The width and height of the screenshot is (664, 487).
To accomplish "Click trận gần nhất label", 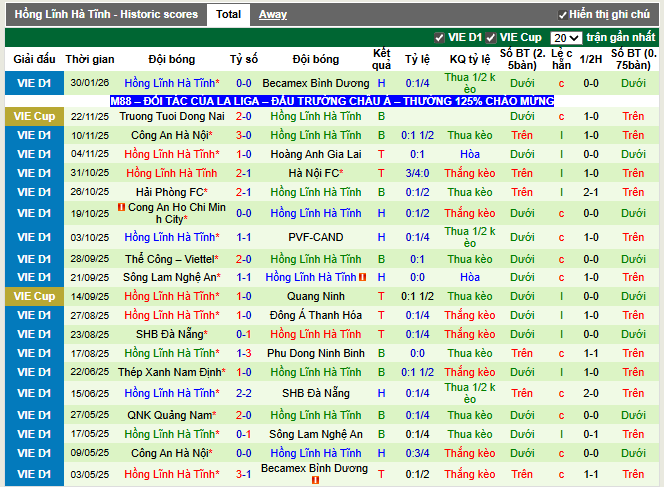I will click(620, 38).
